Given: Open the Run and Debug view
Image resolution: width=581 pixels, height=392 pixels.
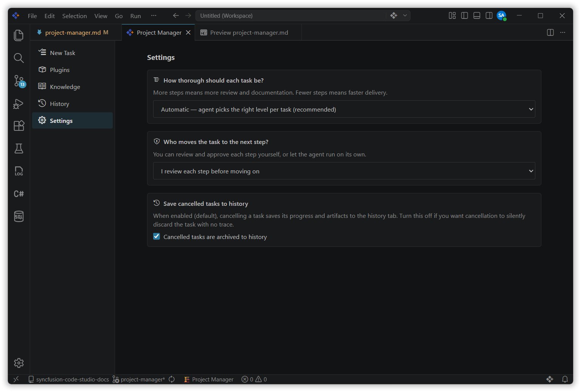Looking at the screenshot, I should tap(18, 103).
